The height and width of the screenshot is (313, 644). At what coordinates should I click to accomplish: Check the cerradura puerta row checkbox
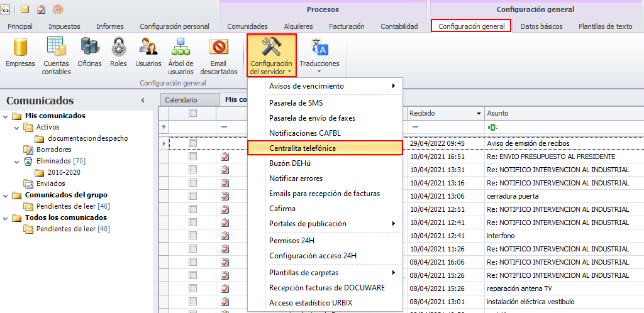tap(192, 195)
